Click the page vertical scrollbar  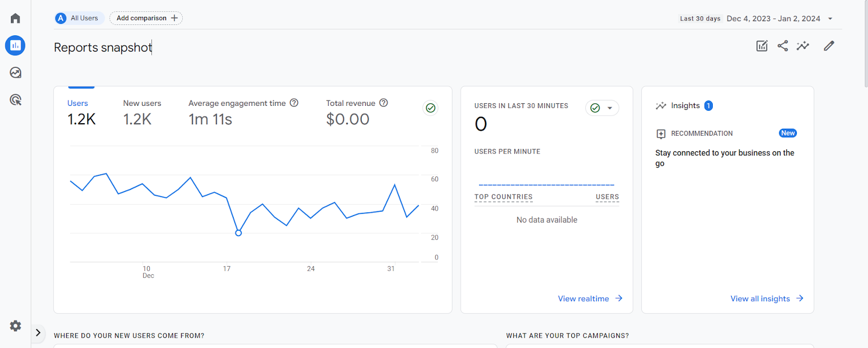point(866,43)
